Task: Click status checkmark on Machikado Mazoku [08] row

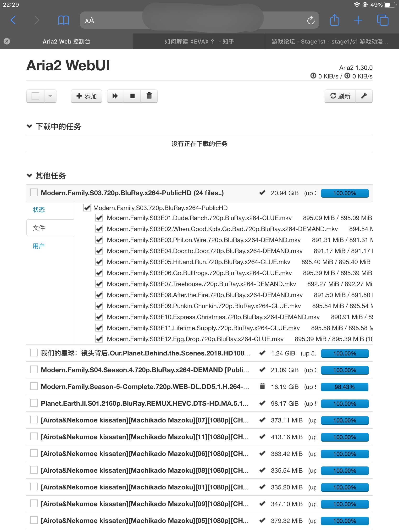Action: [x=262, y=470]
